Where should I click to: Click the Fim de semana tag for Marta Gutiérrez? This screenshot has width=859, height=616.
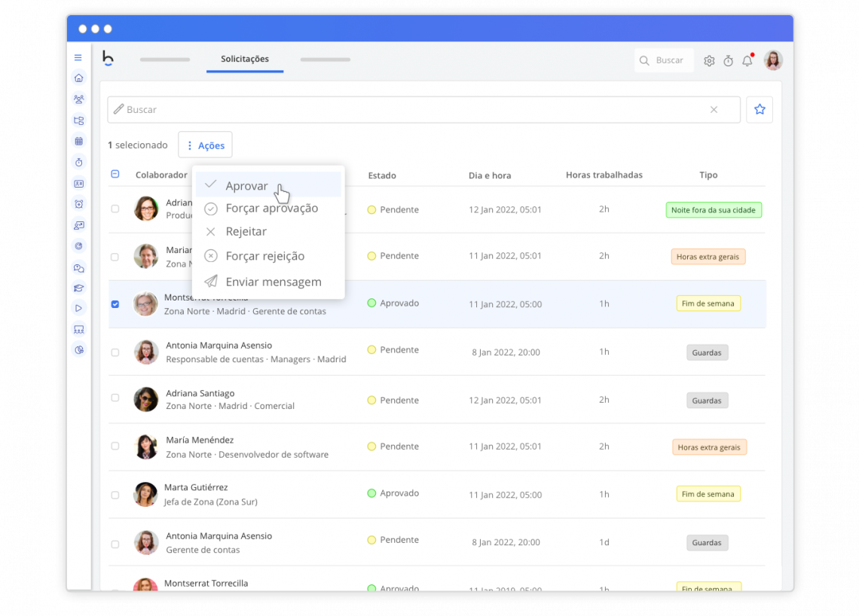[708, 493]
